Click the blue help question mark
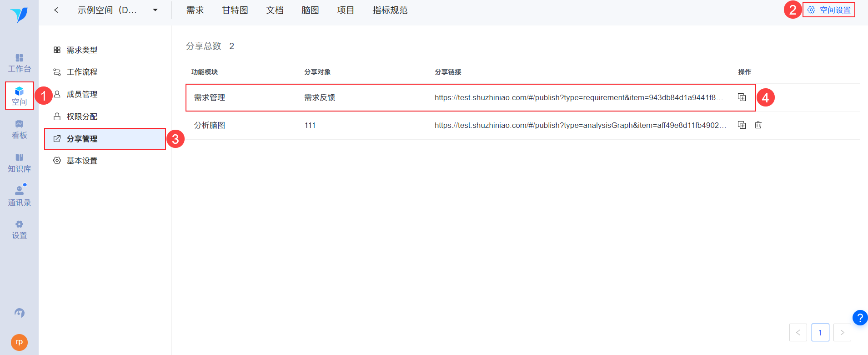 (x=860, y=318)
